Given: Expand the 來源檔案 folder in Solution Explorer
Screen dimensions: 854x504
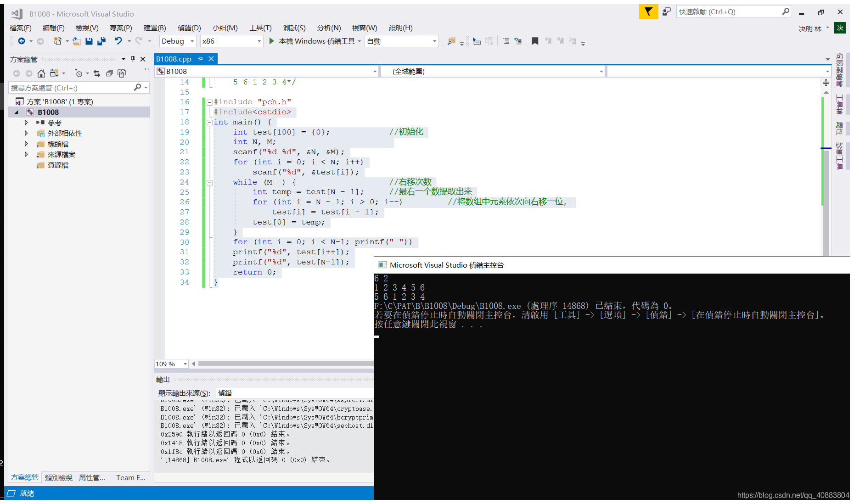Looking at the screenshot, I should point(26,155).
